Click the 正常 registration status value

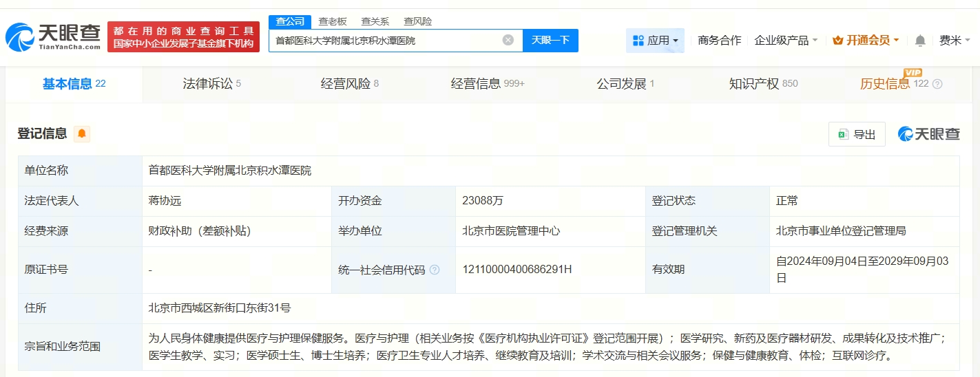click(787, 201)
